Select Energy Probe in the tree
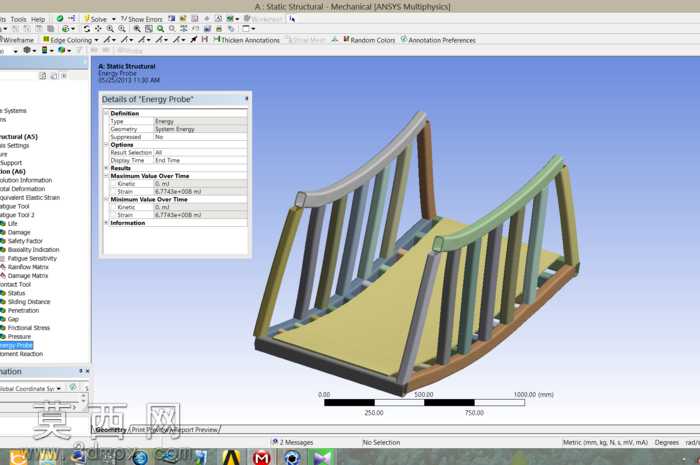This screenshot has width=700, height=465. coord(16,345)
